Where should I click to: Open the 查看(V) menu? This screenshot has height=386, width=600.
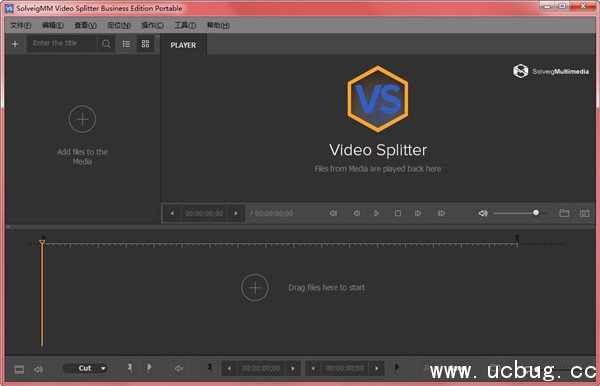85,25
